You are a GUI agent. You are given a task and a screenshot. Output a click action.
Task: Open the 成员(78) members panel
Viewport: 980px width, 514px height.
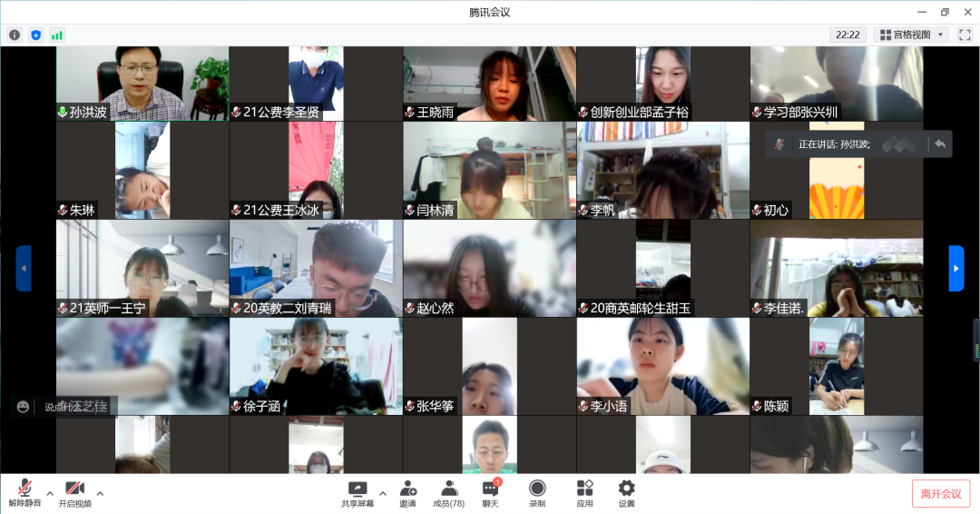click(448, 493)
